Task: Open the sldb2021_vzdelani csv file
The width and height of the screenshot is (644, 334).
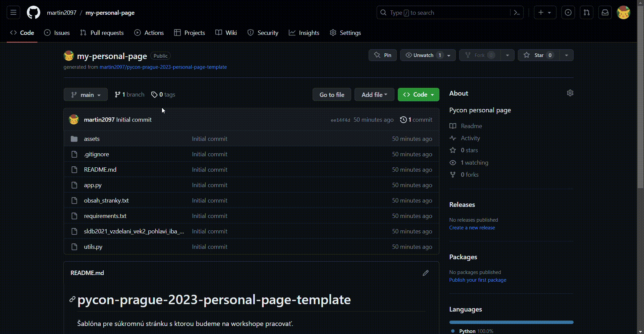Action: pyautogui.click(x=134, y=231)
